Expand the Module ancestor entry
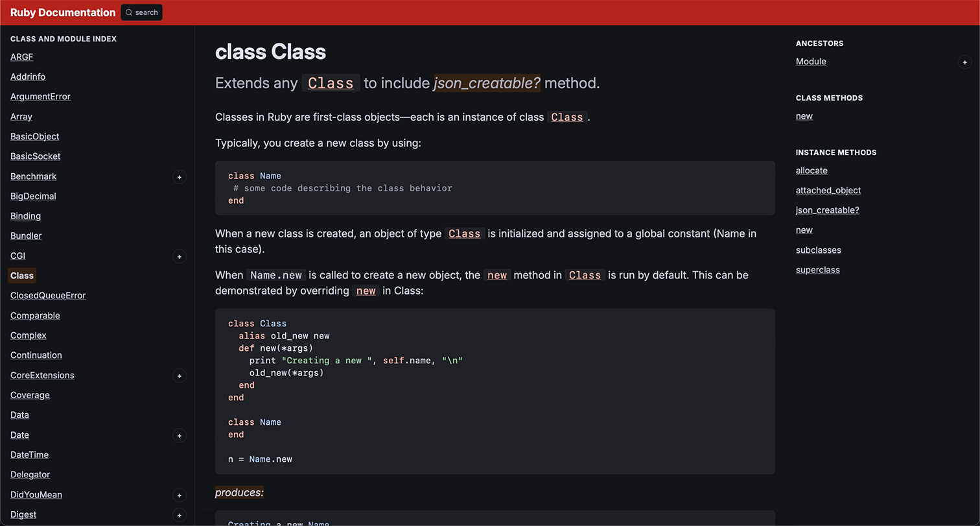This screenshot has height=526, width=980. (x=964, y=62)
